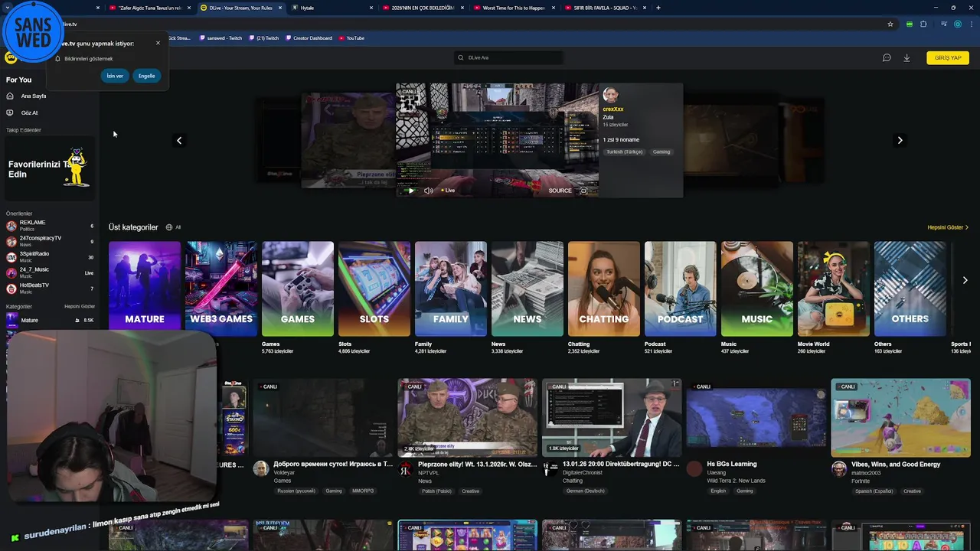Viewport: 980px width, 551px height.
Task: Open the Göz At browse icon
Action: pyautogui.click(x=10, y=112)
